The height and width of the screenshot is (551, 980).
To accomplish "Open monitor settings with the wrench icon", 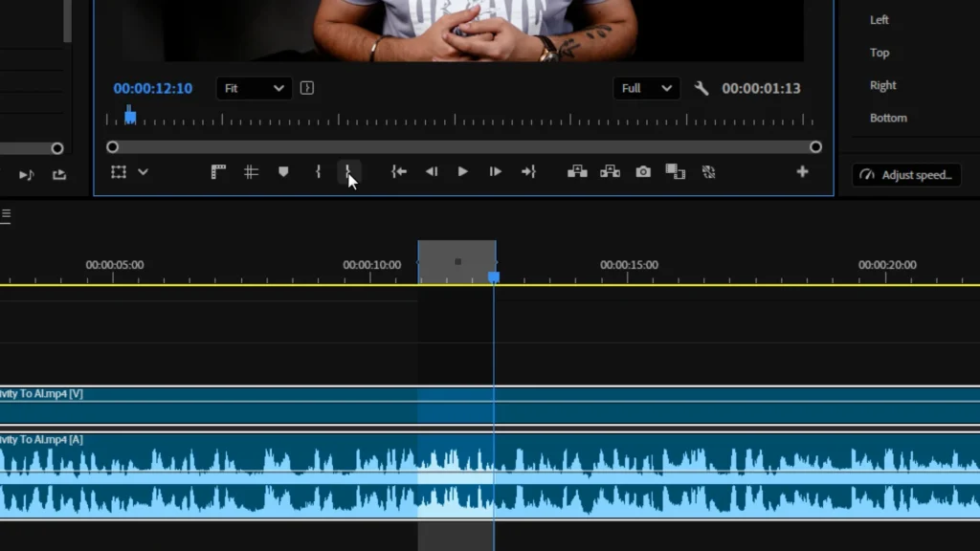I will (702, 88).
